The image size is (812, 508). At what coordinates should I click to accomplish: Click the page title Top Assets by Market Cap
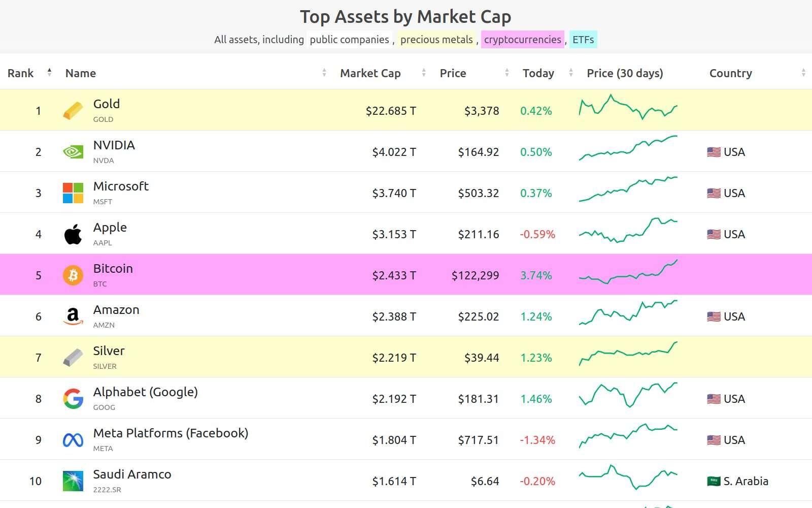(x=405, y=17)
